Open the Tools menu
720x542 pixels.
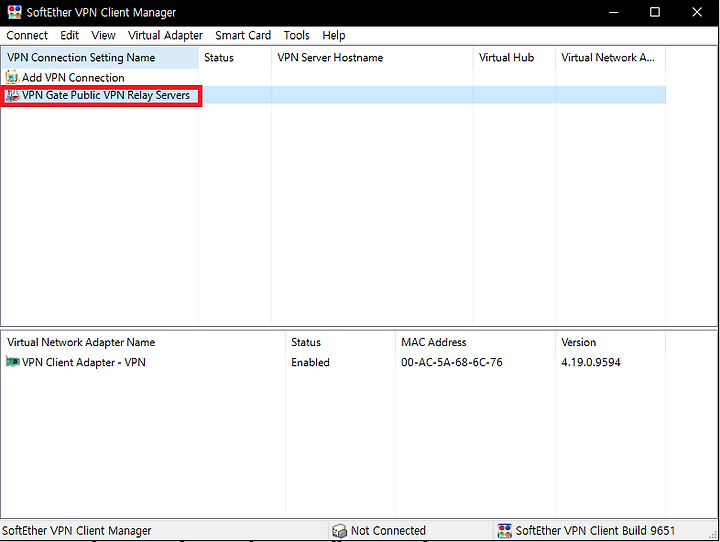click(297, 35)
